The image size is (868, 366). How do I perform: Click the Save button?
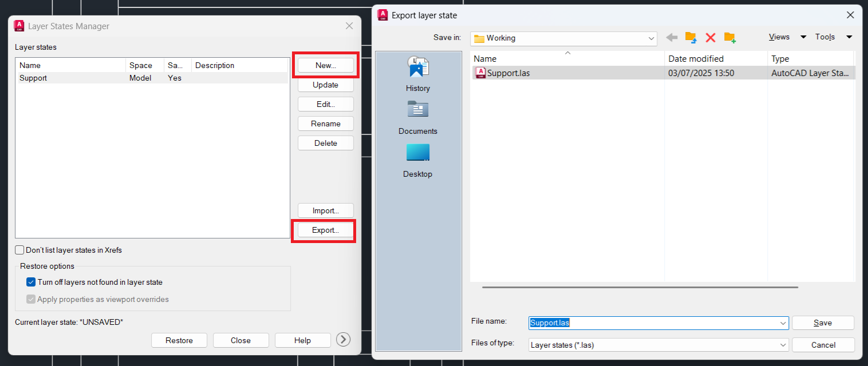point(823,323)
